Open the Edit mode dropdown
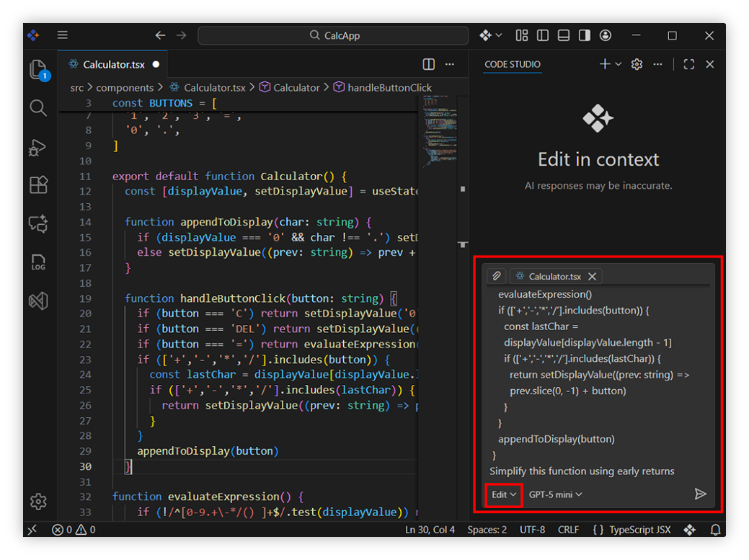The width and height of the screenshot is (749, 560). (x=504, y=494)
